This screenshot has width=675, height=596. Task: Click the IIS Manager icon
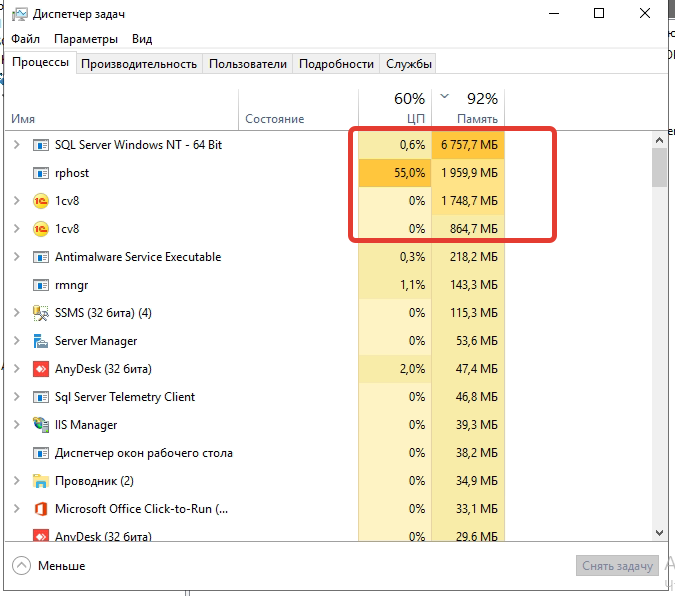coord(41,425)
